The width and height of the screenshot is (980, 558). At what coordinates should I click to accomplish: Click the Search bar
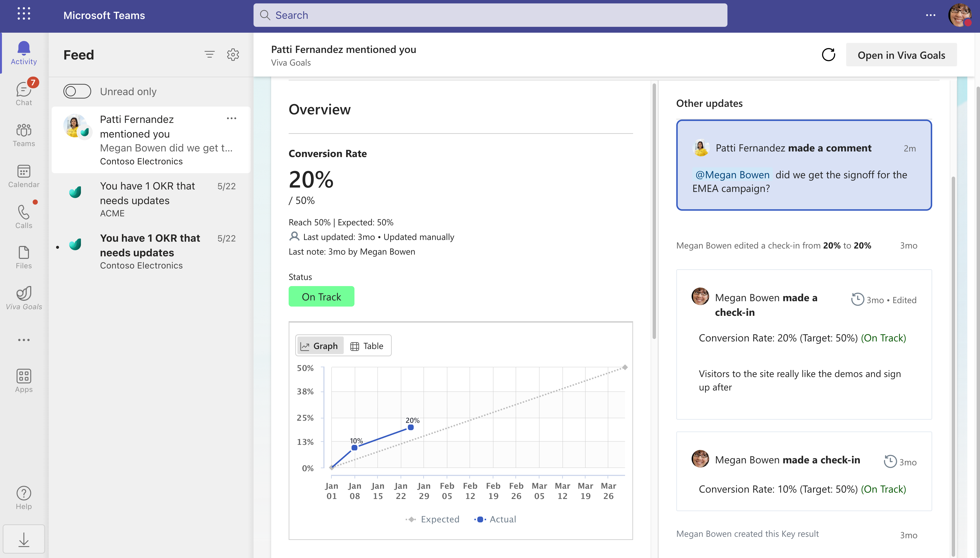point(490,15)
